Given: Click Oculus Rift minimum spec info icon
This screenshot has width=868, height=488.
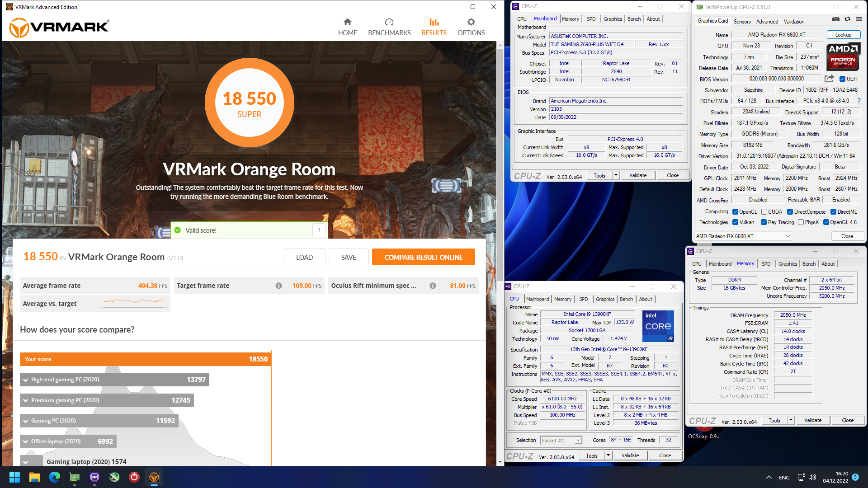Looking at the screenshot, I should [433, 286].
